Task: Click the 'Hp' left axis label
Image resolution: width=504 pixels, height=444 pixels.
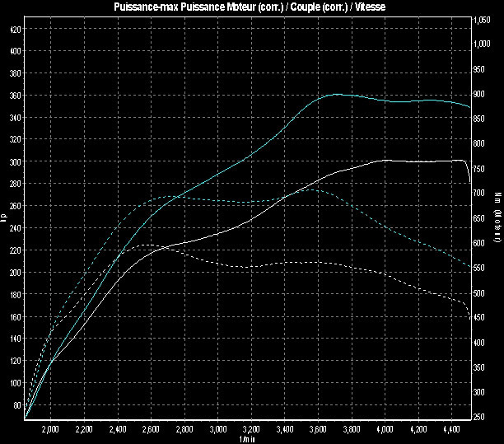Action: 4,218
